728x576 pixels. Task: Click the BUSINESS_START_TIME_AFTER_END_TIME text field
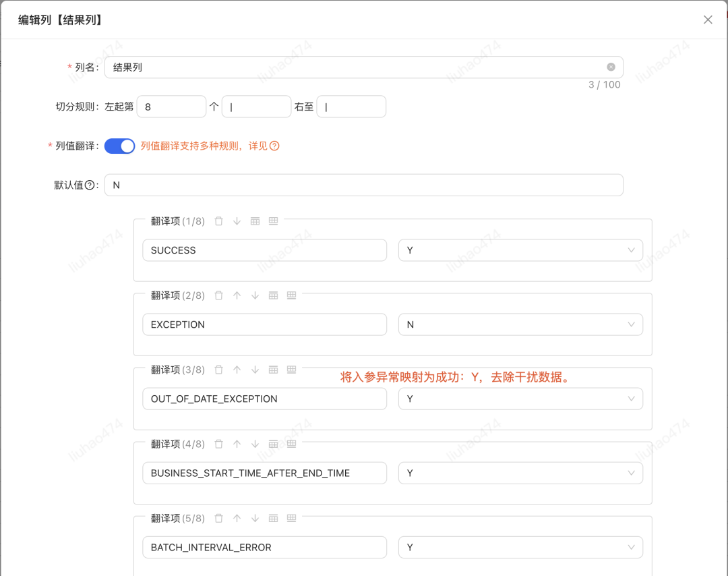click(x=264, y=473)
